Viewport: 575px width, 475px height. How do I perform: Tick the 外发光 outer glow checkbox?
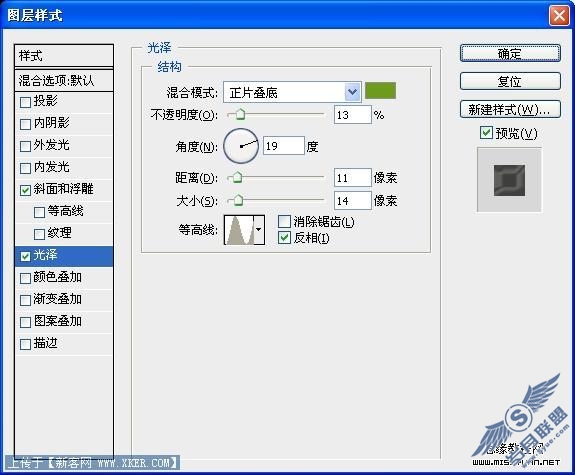point(25,146)
